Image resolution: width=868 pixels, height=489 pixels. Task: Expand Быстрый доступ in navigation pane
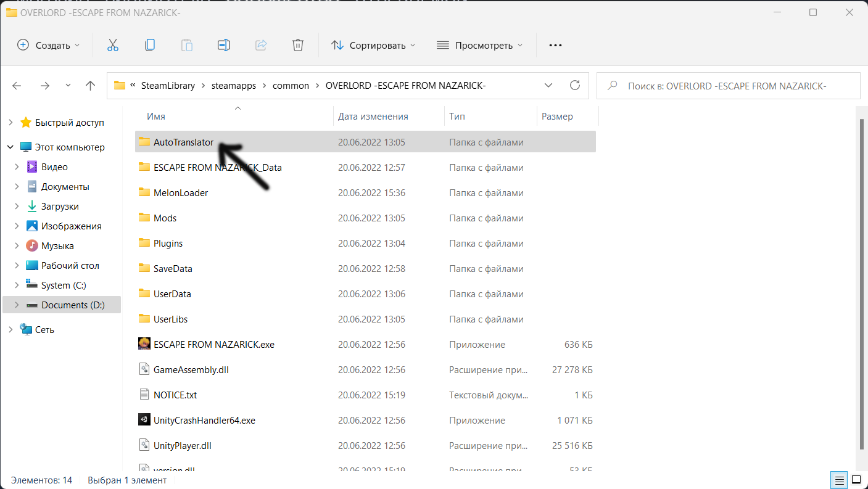(10, 122)
